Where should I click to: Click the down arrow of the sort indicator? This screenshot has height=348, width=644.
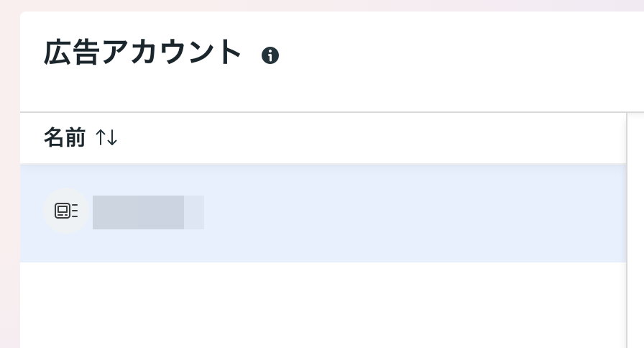(x=112, y=137)
